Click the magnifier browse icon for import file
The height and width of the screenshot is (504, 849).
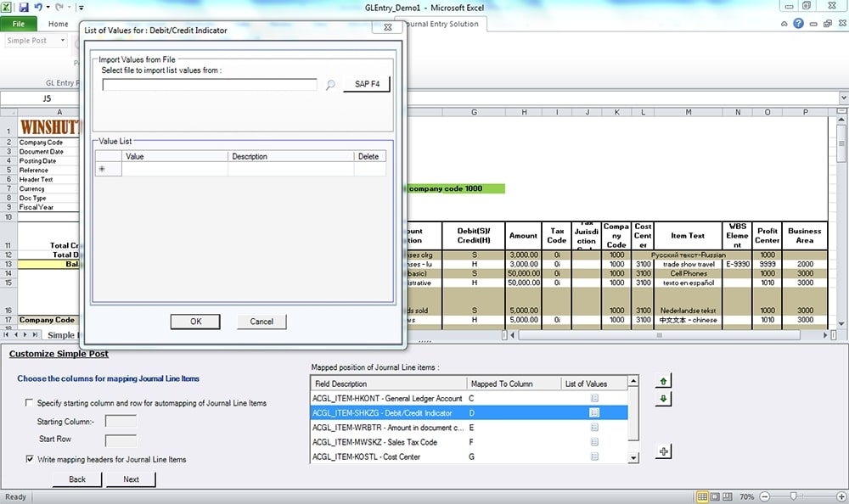(x=330, y=85)
